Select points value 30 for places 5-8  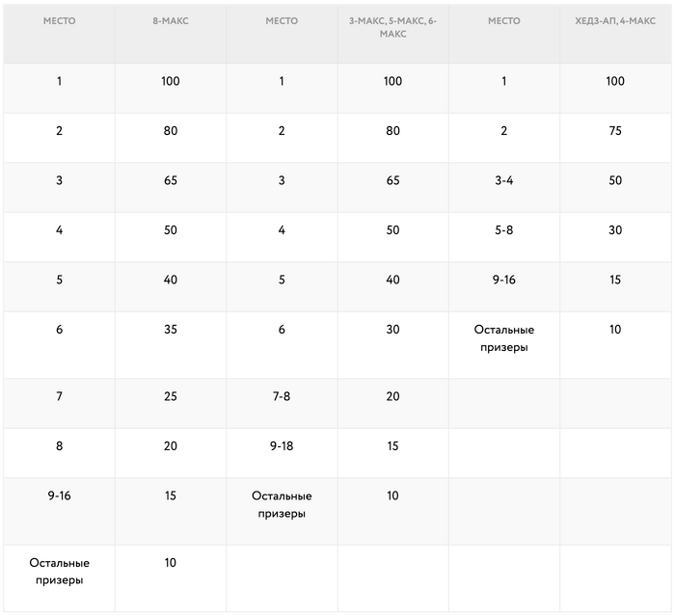pos(615,230)
